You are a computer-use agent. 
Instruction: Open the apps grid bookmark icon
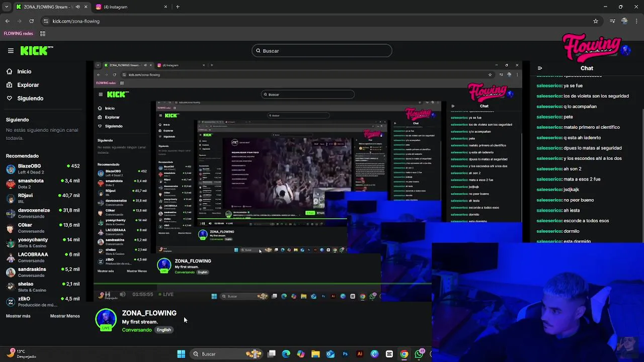point(43,34)
